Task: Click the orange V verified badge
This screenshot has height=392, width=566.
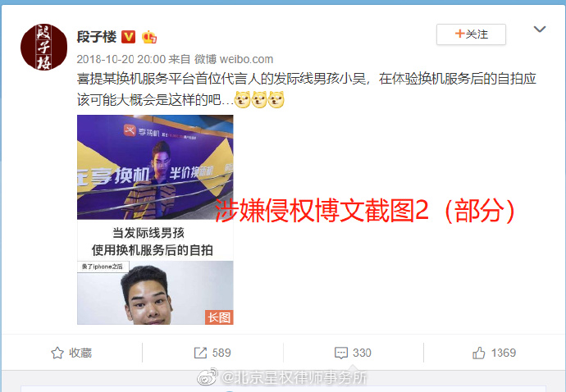Action: [x=128, y=37]
